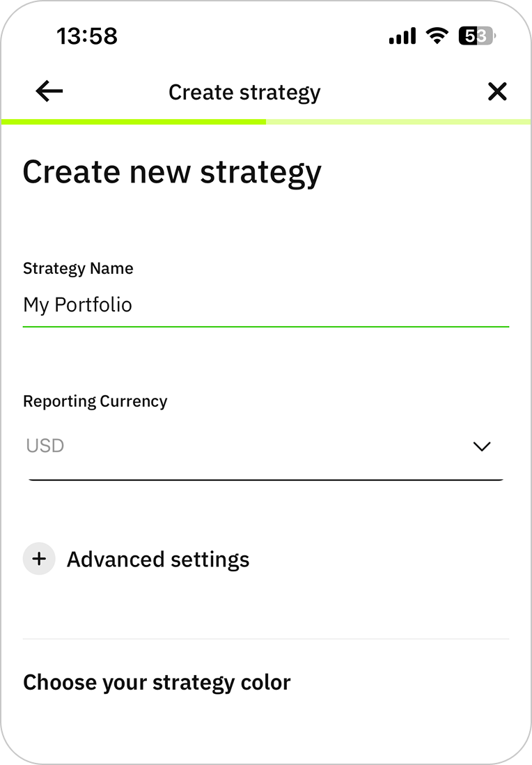532x765 pixels.
Task: Click the 13:58 clock in status bar
Action: [x=87, y=36]
